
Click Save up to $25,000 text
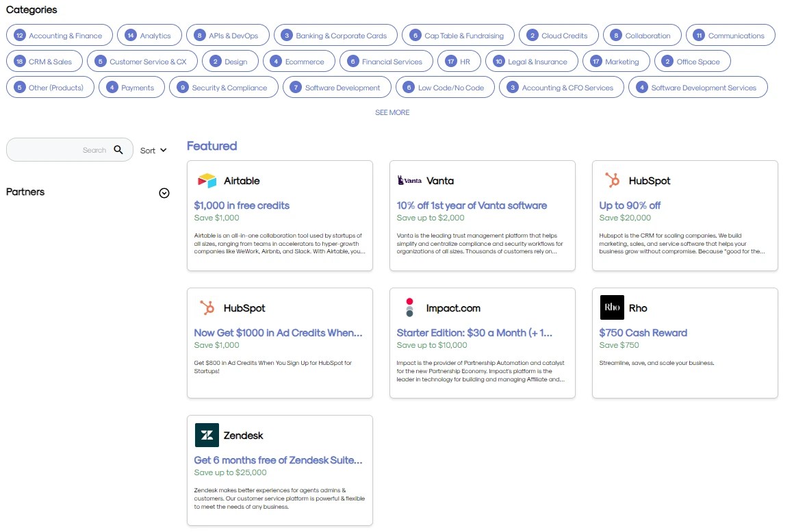[231, 472]
